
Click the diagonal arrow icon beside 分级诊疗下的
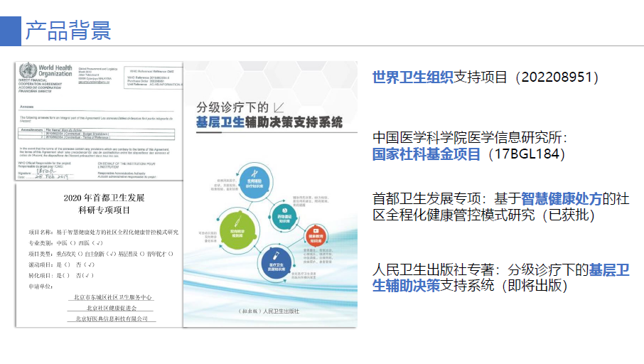(x=279, y=107)
